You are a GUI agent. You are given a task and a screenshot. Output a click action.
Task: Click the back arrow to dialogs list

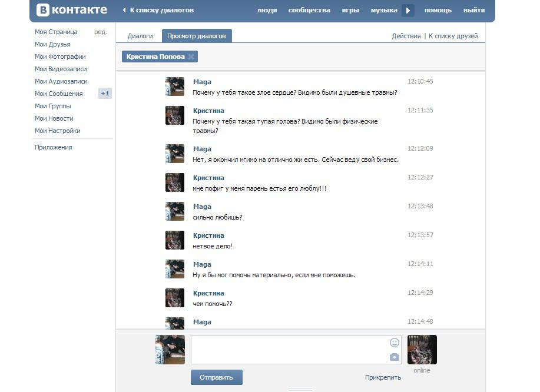pos(124,11)
